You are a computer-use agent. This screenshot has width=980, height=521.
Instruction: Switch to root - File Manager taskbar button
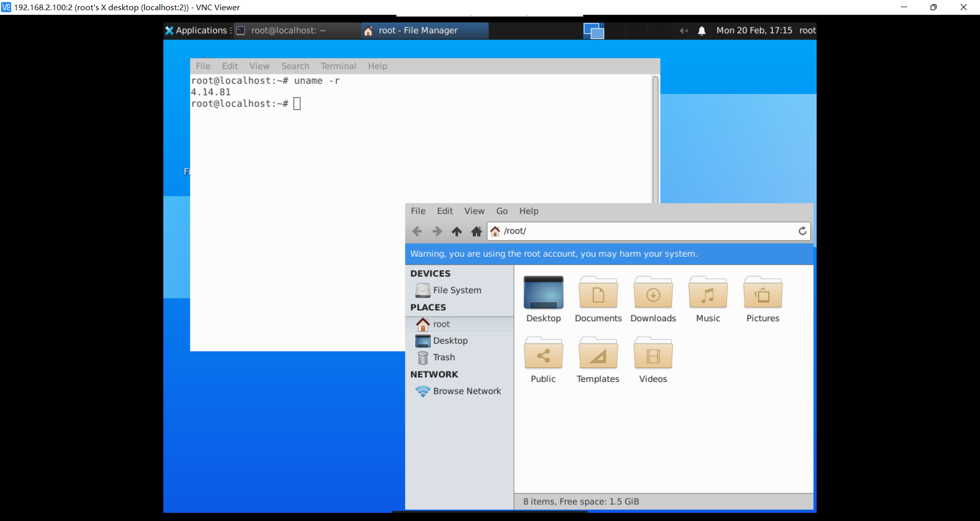425,30
